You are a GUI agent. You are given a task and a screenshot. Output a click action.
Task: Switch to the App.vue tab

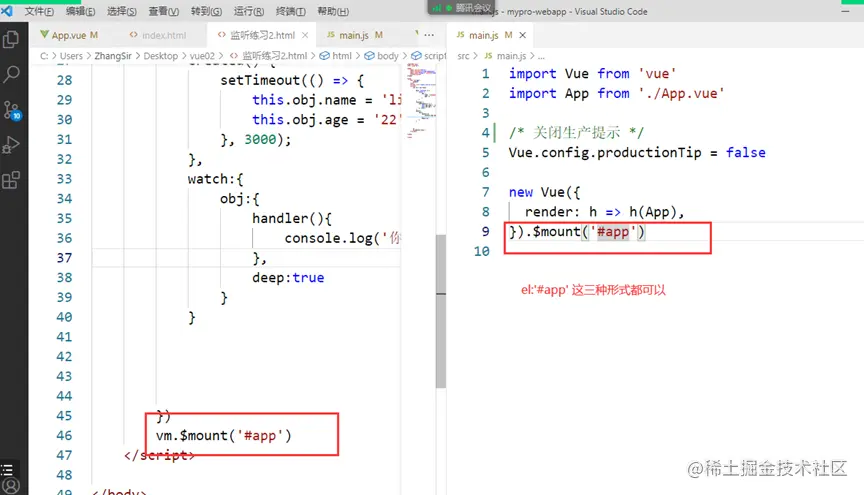(69, 35)
